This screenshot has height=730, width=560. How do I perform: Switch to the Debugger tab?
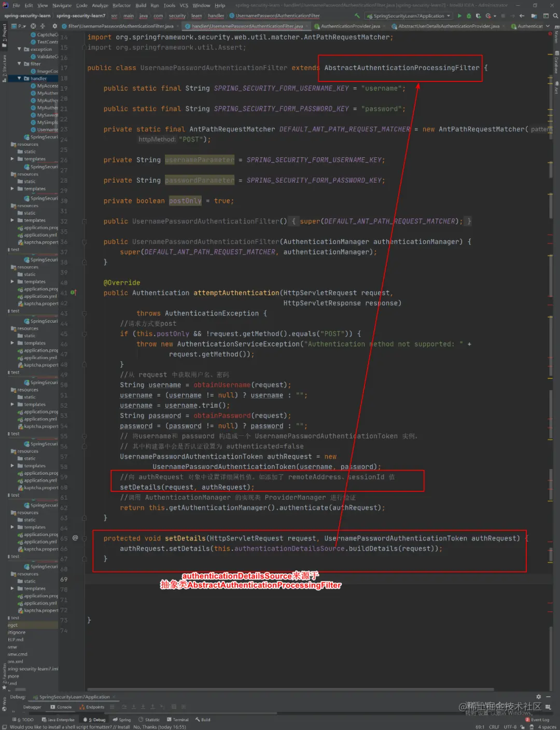pos(32,707)
